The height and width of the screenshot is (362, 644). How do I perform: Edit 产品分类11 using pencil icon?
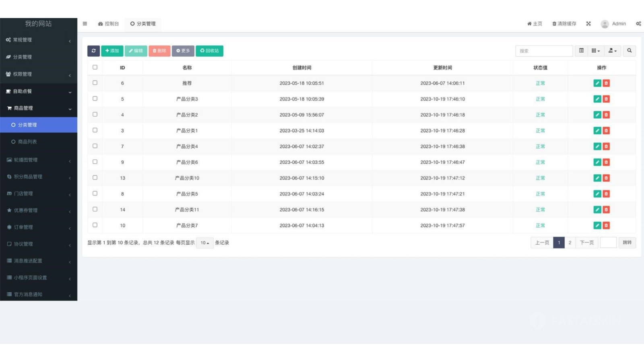click(x=597, y=210)
